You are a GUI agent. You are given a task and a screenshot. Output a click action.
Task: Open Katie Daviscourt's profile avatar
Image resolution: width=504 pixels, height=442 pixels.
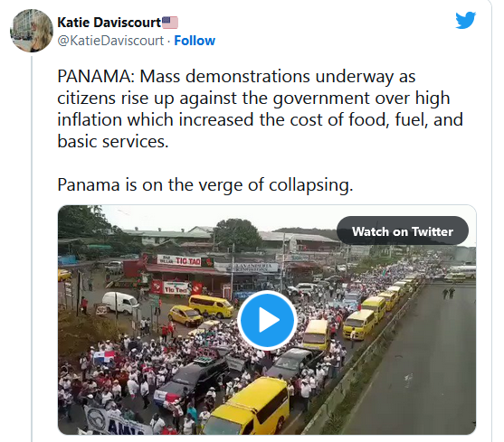[x=31, y=31]
